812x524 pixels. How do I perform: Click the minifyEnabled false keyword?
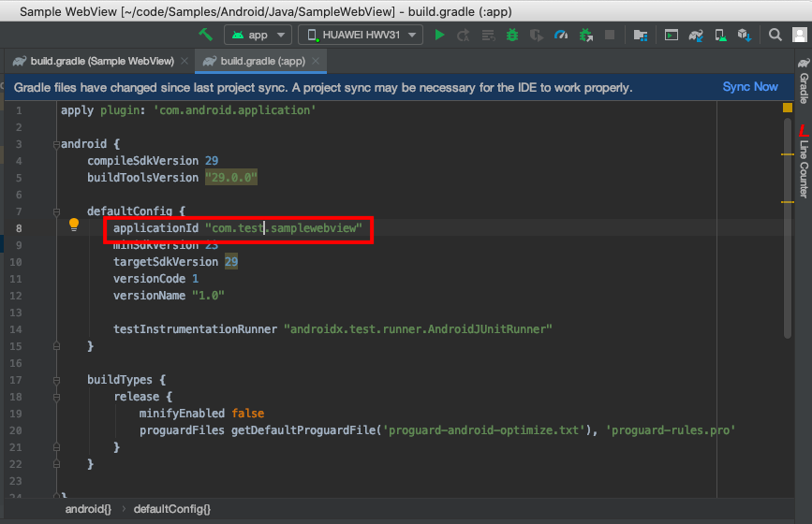click(x=247, y=414)
